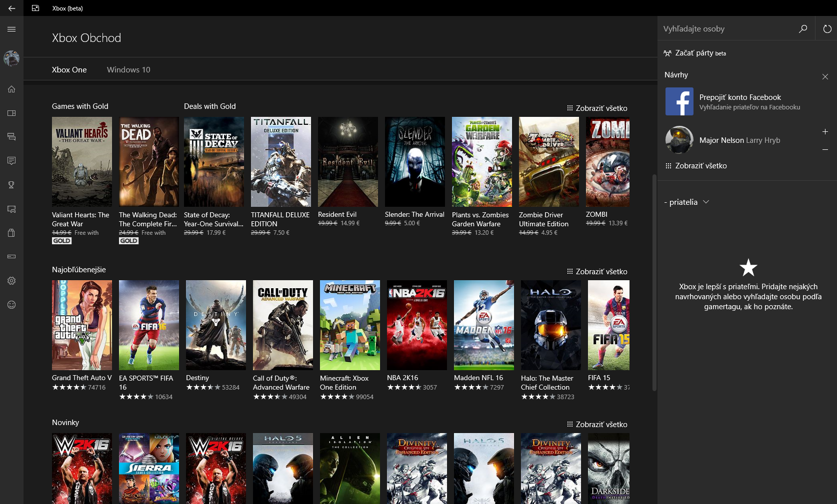This screenshot has width=837, height=504.
Task: Open TITANFALL DELUXE EDITION cover
Action: click(x=281, y=162)
